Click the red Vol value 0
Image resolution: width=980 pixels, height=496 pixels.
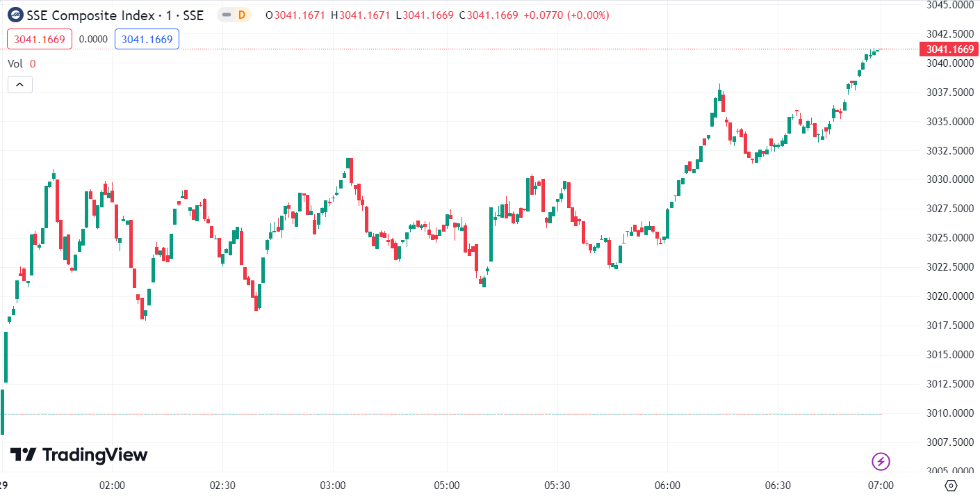[33, 63]
